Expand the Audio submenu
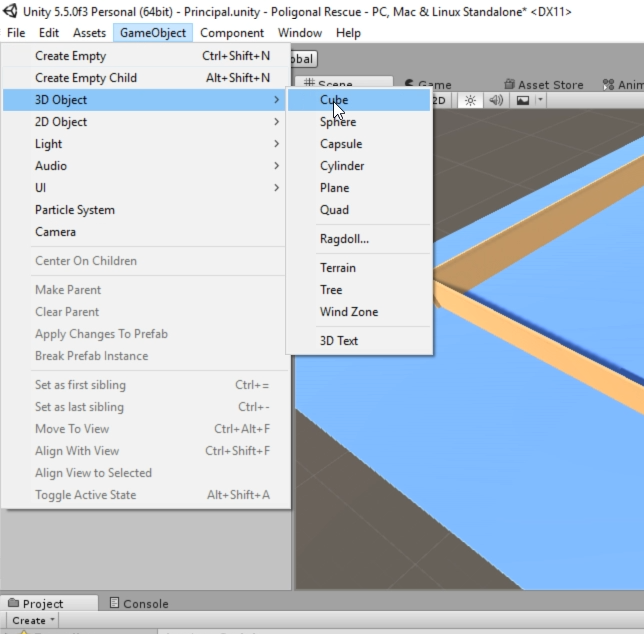 [144, 166]
